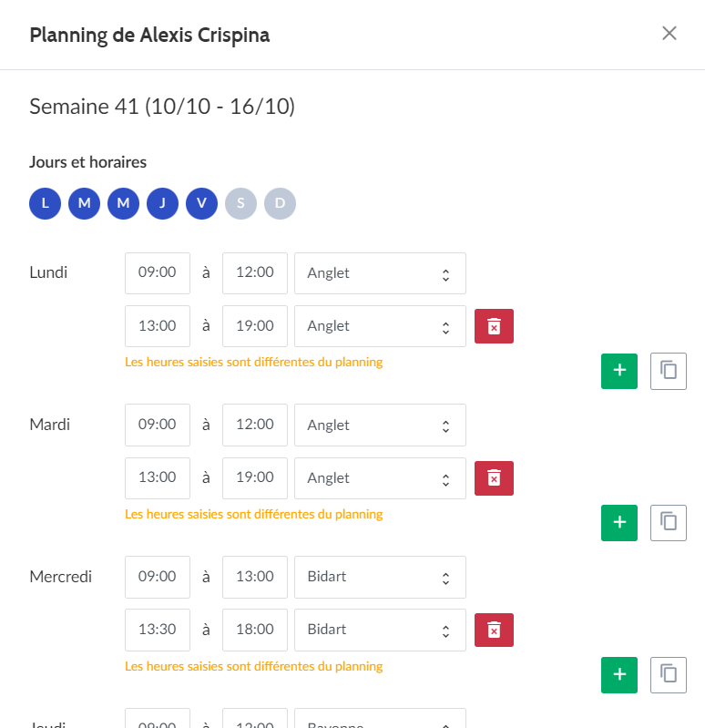Viewport: 705px width, 728px height.
Task: Add a new time slot for Lundi
Action: click(619, 371)
